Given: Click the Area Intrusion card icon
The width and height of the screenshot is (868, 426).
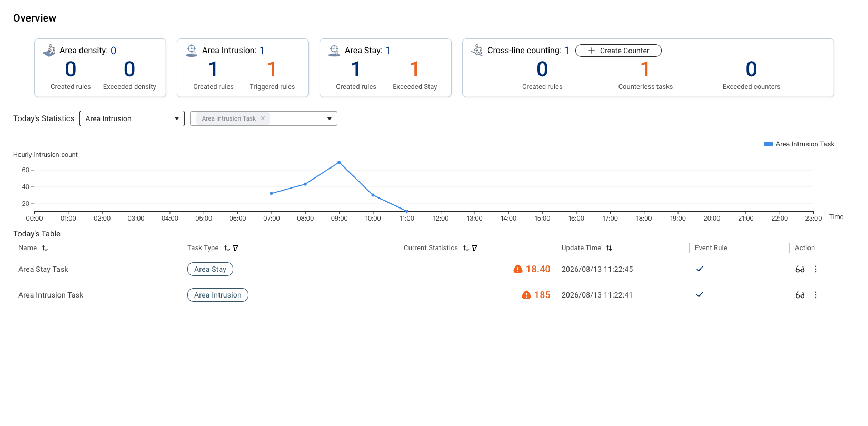Looking at the screenshot, I should tap(192, 51).
